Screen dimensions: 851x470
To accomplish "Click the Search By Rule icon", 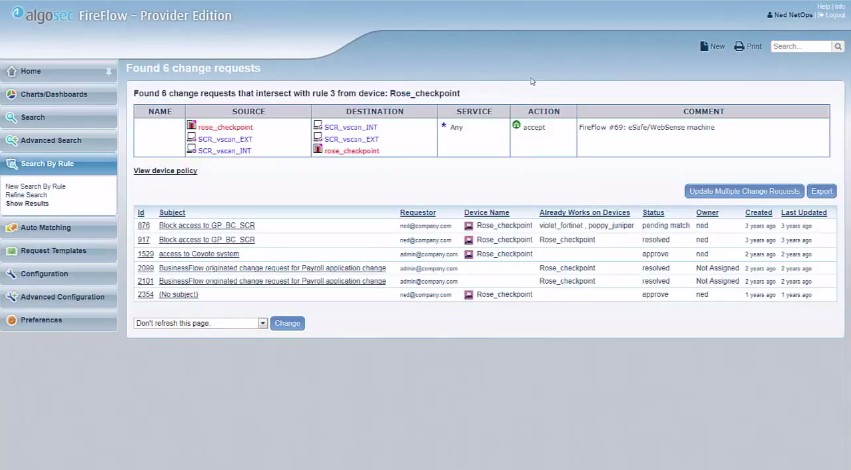I will click(11, 164).
